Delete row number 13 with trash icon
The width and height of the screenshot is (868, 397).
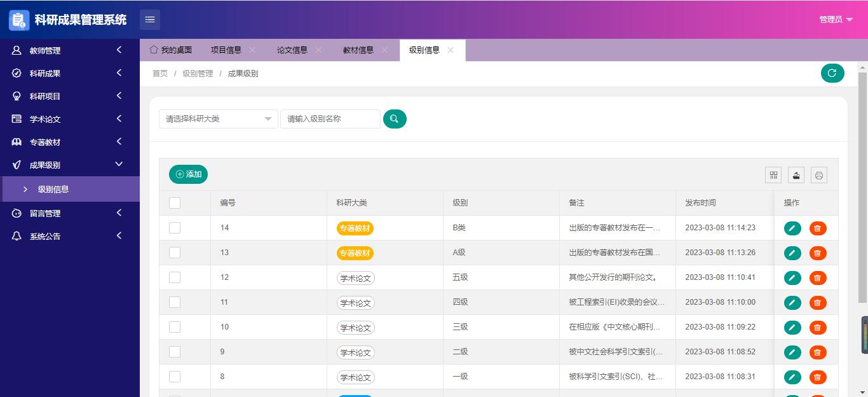point(818,253)
